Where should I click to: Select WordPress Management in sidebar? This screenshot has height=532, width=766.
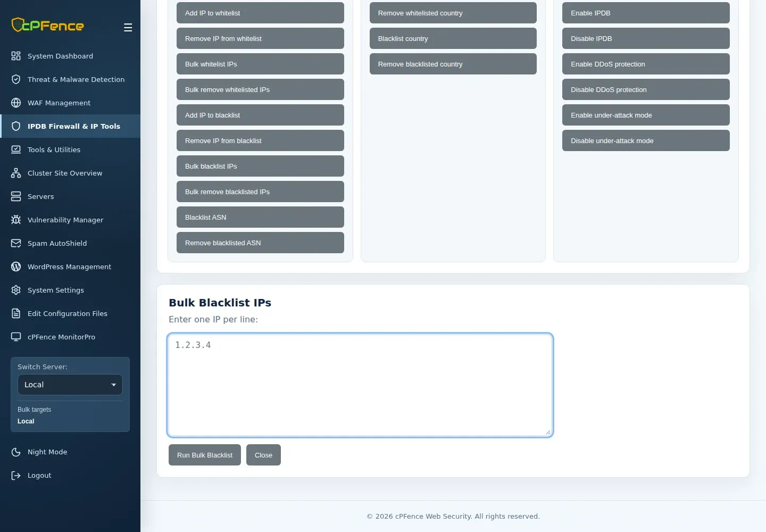[x=70, y=267]
